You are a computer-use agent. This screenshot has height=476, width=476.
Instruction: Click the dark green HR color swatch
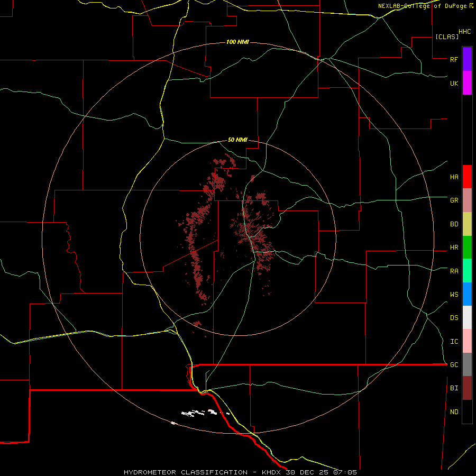click(467, 248)
